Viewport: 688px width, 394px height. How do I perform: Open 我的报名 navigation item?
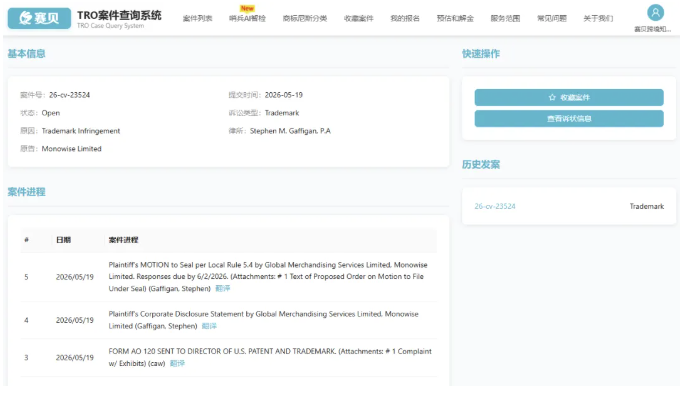tap(405, 18)
